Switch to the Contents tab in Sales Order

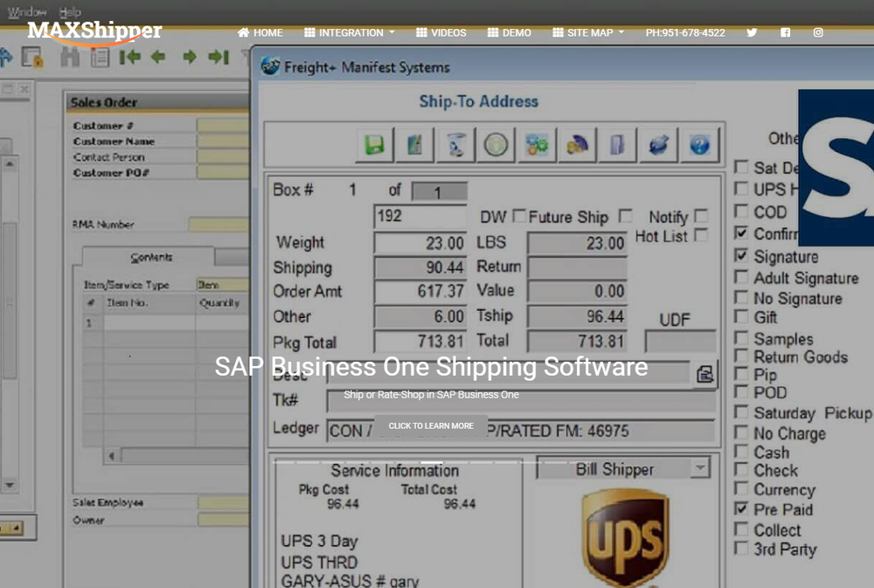tap(150, 257)
